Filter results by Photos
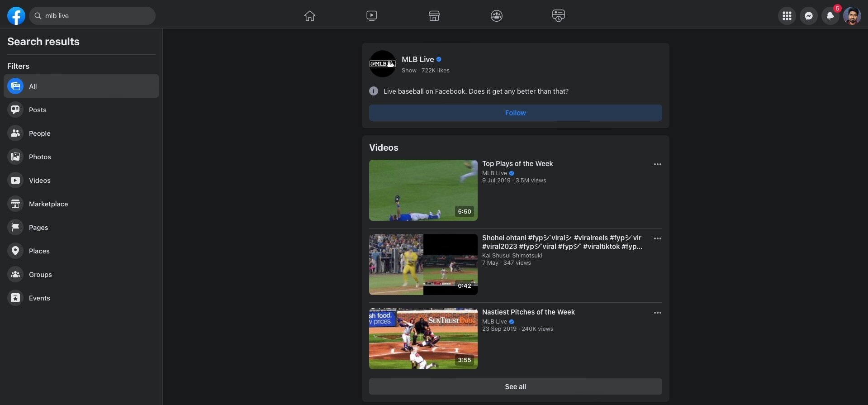The height and width of the screenshot is (405, 868). (81, 157)
